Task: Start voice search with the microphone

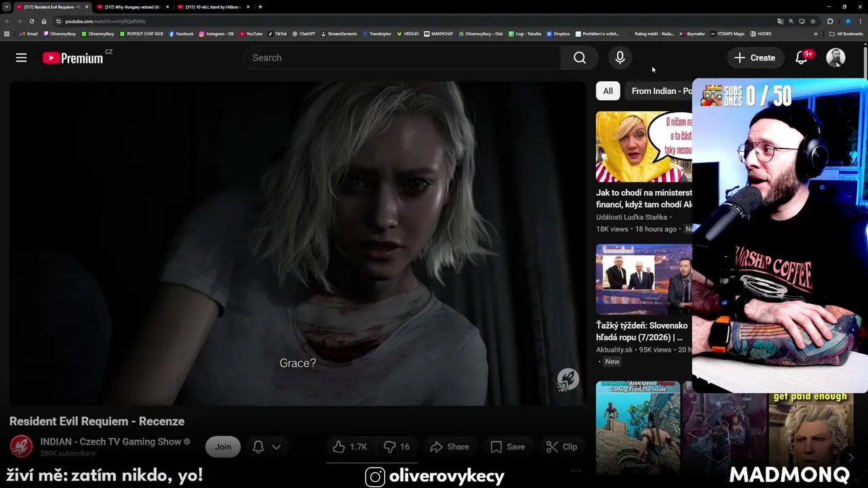Action: 620,58
